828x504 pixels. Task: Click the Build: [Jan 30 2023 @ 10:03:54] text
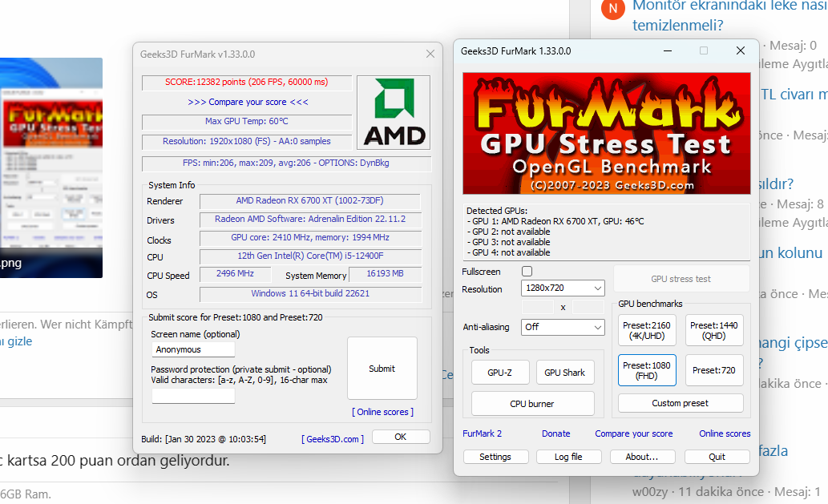pos(204,439)
